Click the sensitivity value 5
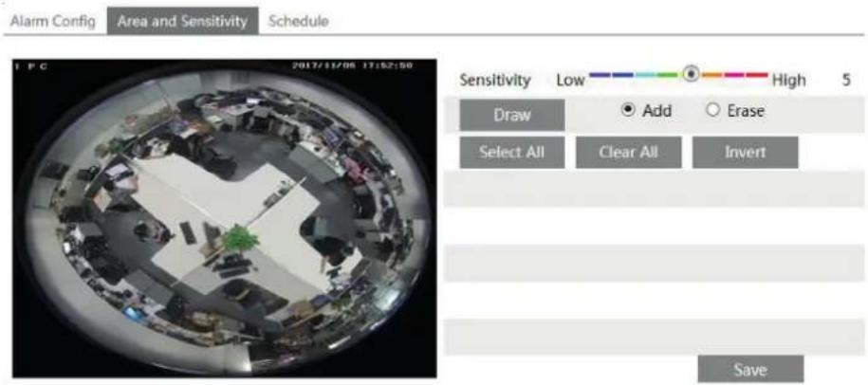Viewport: 868px width, 385px height. (846, 81)
